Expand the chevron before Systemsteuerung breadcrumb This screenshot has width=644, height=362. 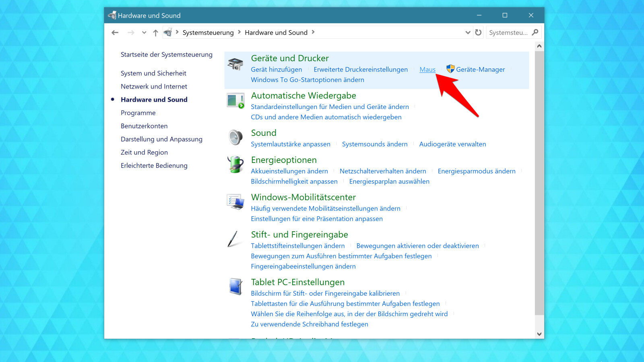click(x=177, y=32)
